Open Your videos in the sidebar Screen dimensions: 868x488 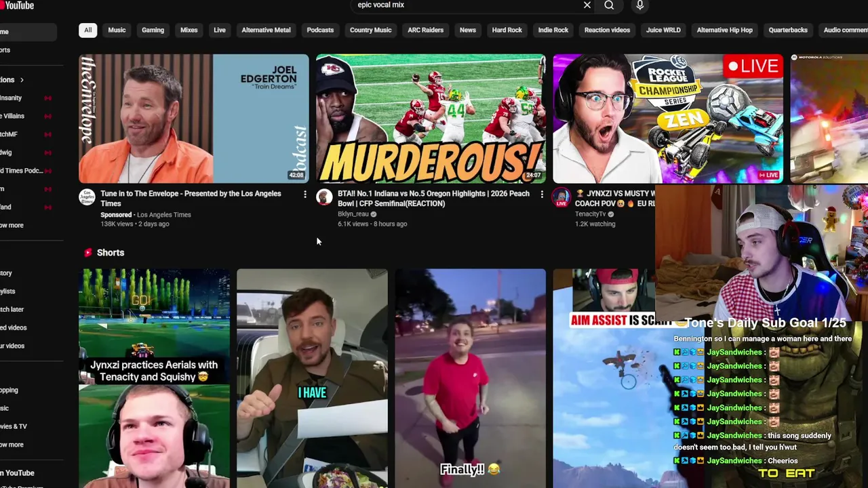click(12, 346)
